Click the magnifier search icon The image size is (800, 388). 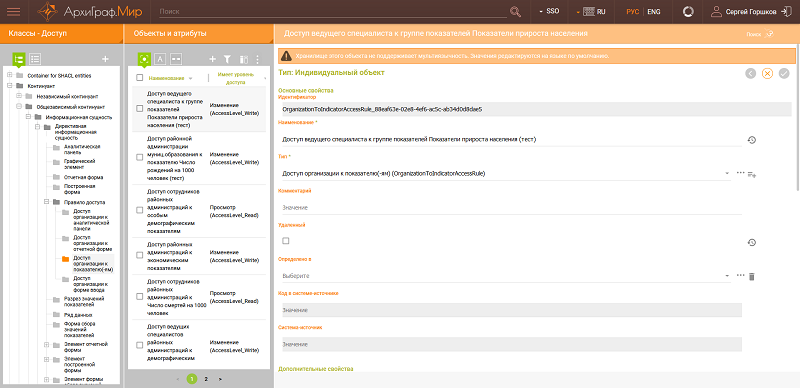515,11
